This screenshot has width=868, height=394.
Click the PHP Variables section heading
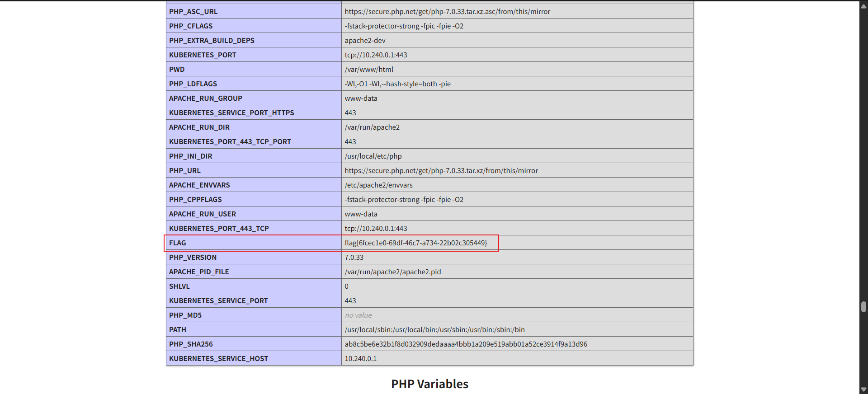(429, 384)
